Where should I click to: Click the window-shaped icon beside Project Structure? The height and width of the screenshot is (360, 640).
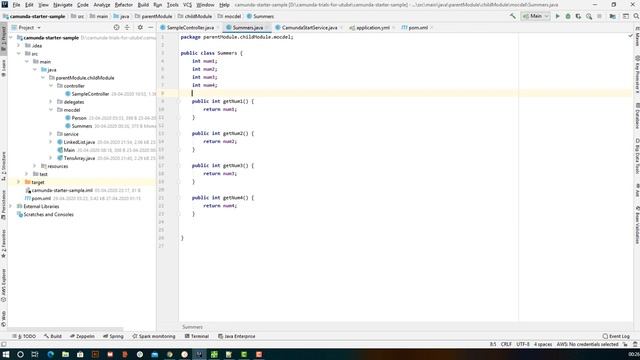click(x=626, y=16)
